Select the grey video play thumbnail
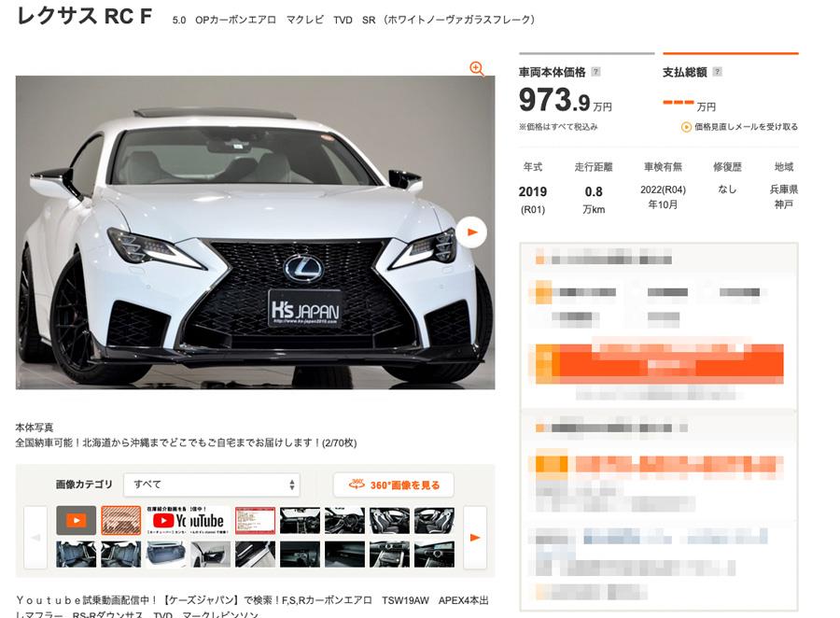840x618 pixels. pyautogui.click(x=77, y=521)
